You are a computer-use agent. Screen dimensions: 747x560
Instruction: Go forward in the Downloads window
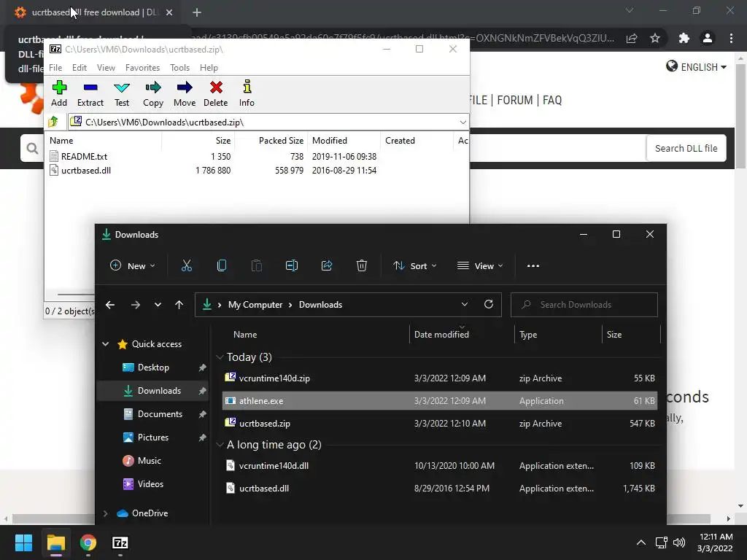click(x=135, y=305)
